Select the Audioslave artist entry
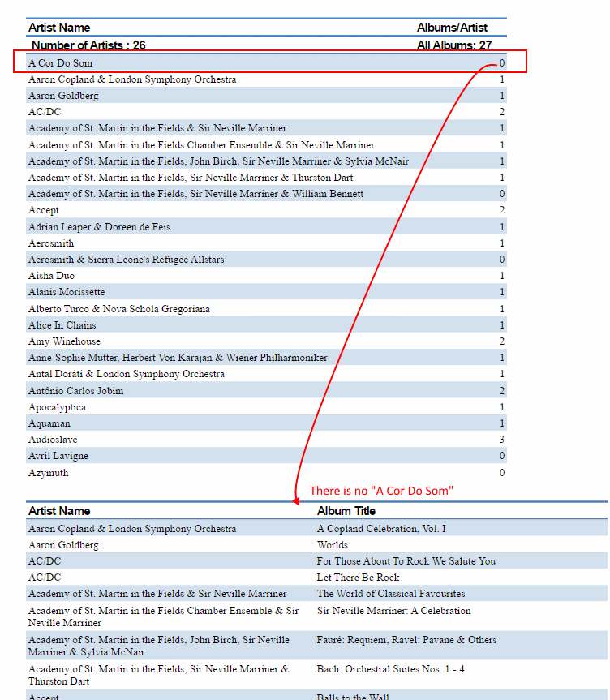The height and width of the screenshot is (700, 610). tap(54, 440)
